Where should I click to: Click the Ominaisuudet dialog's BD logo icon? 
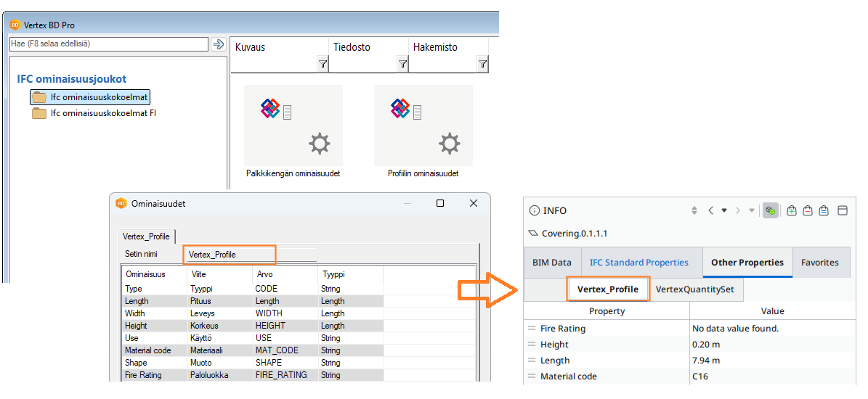coord(121,203)
